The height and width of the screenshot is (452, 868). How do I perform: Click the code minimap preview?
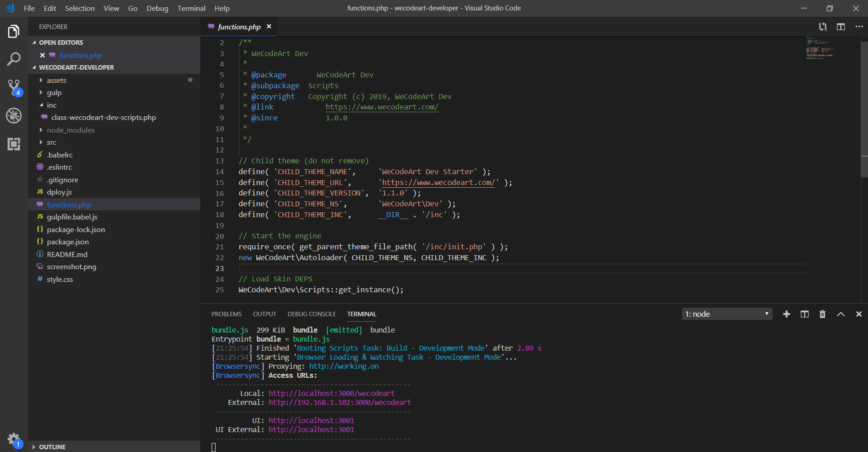[820, 48]
